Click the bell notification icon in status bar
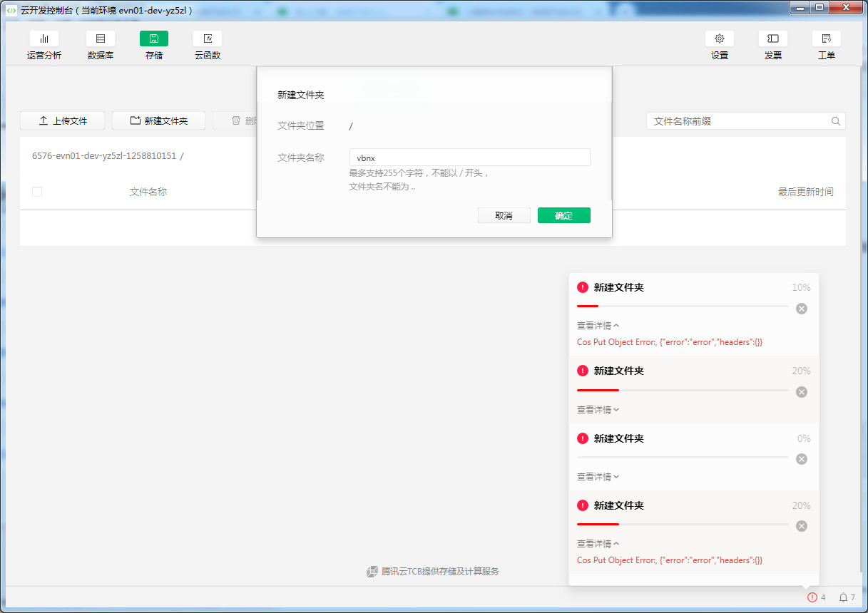This screenshot has width=868, height=613. (844, 597)
